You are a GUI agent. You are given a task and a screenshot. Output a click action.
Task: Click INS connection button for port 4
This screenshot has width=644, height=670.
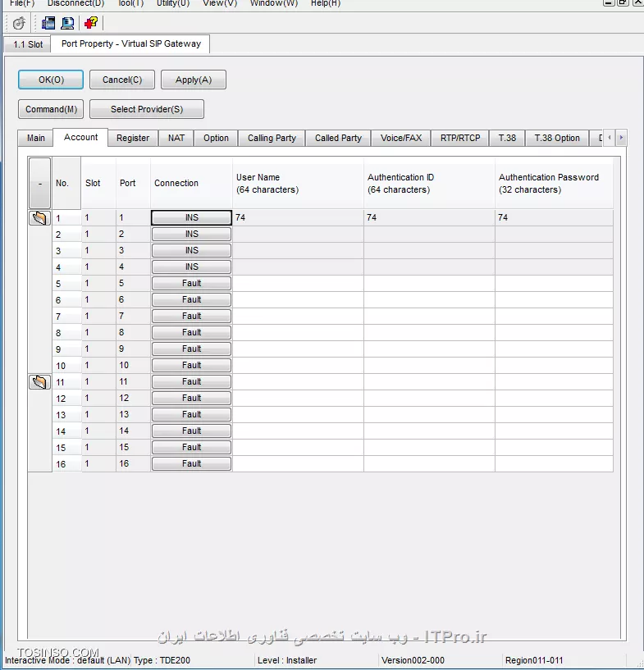(x=191, y=267)
